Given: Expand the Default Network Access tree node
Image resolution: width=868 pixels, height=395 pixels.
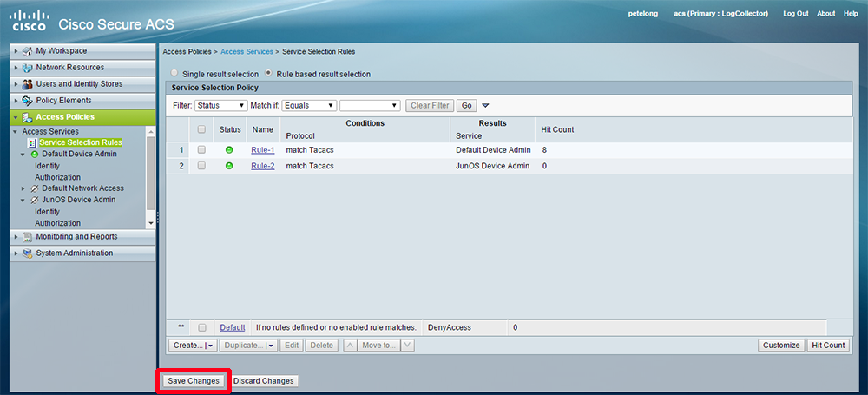Looking at the screenshot, I should [23, 189].
